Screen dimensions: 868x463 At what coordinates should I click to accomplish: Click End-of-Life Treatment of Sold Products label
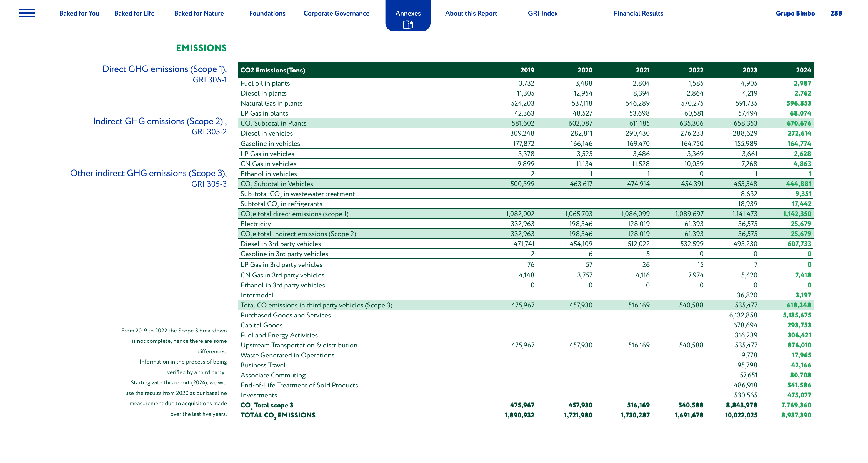click(x=299, y=385)
